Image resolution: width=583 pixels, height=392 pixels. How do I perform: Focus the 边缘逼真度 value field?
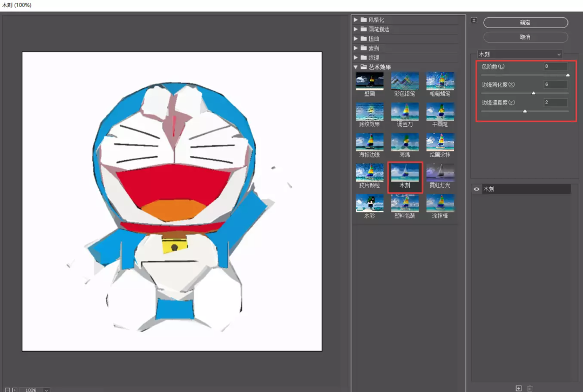[x=555, y=102]
